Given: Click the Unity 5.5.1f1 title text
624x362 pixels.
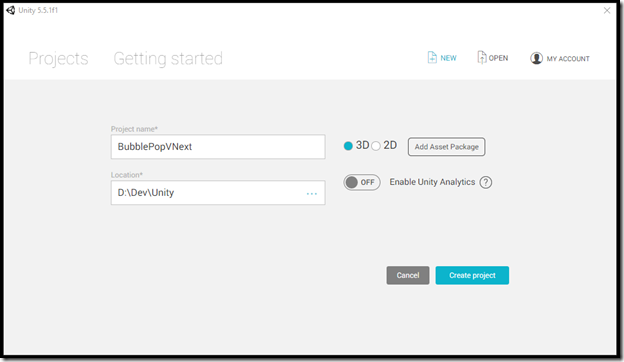Looking at the screenshot, I should pyautogui.click(x=38, y=10).
